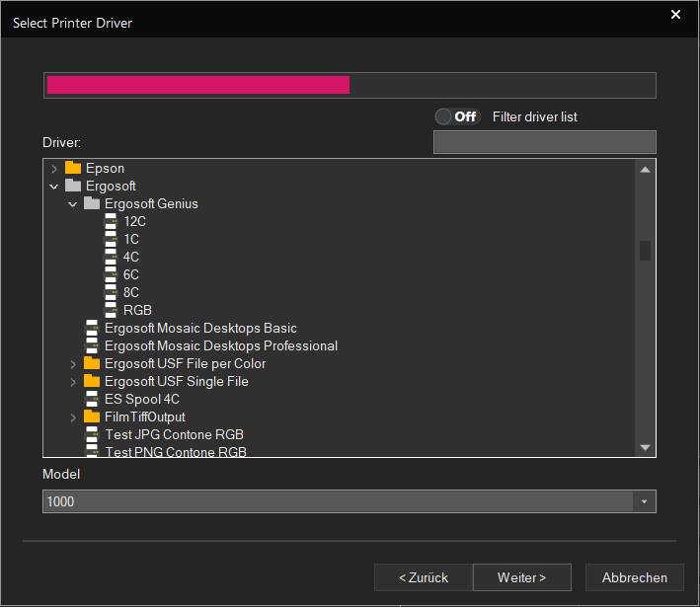Select the 8C driver entry
The height and width of the screenshot is (607, 700).
point(131,292)
